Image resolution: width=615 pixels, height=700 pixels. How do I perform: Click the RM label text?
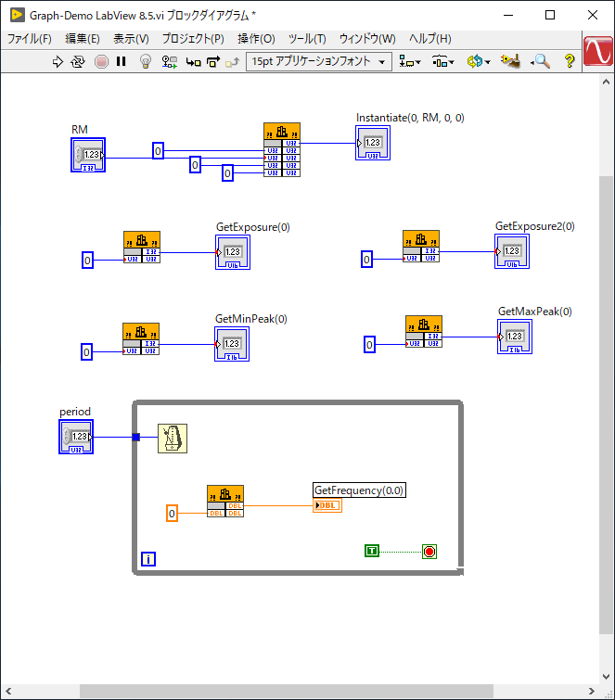(80, 130)
